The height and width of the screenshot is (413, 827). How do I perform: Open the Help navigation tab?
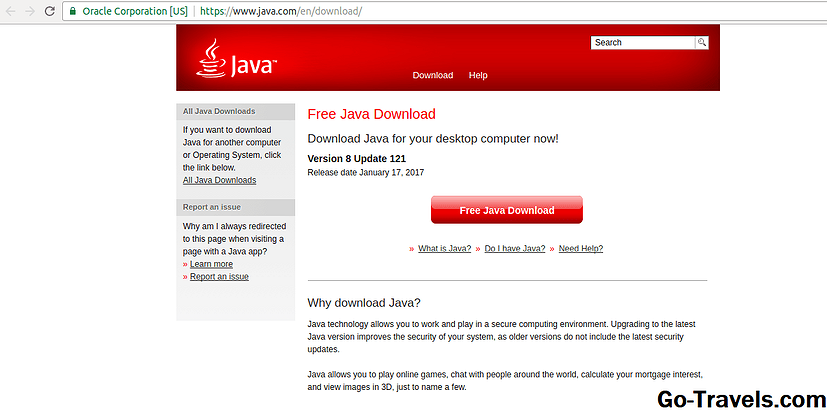coord(478,75)
